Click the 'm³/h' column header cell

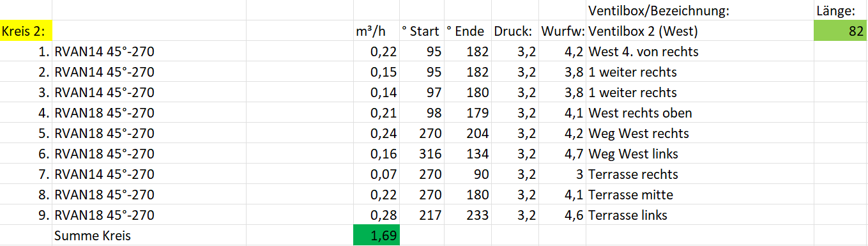click(x=376, y=31)
